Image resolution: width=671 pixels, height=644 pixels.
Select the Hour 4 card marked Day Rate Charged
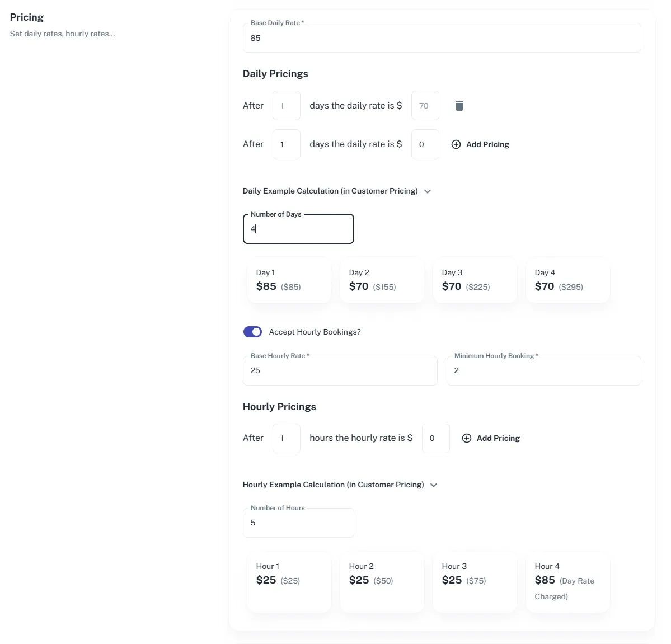[x=567, y=582]
